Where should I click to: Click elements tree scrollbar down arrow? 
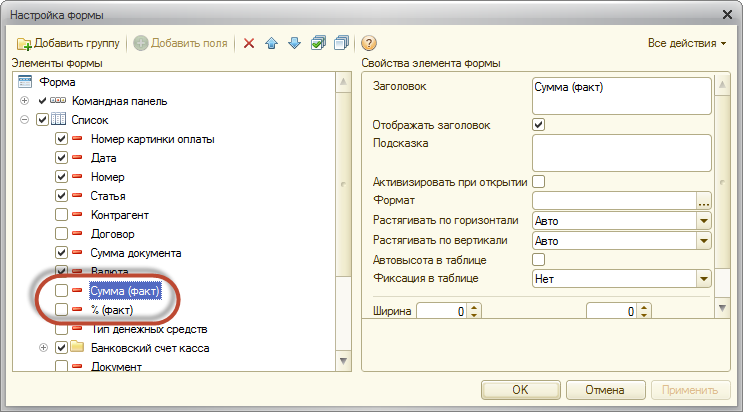point(344,361)
